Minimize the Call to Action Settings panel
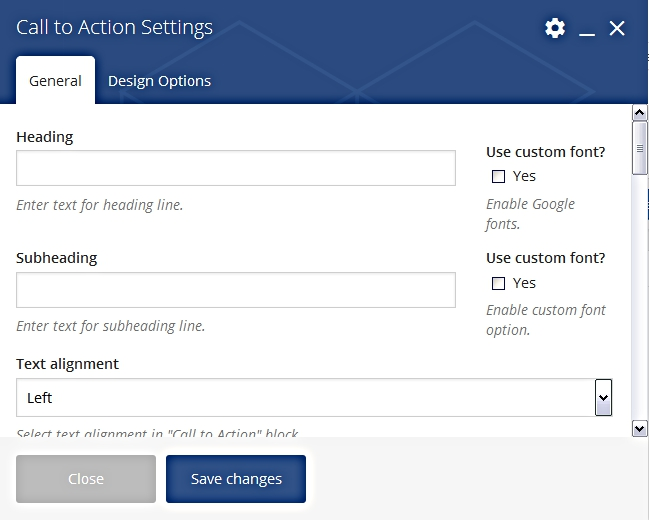 pyautogui.click(x=587, y=30)
